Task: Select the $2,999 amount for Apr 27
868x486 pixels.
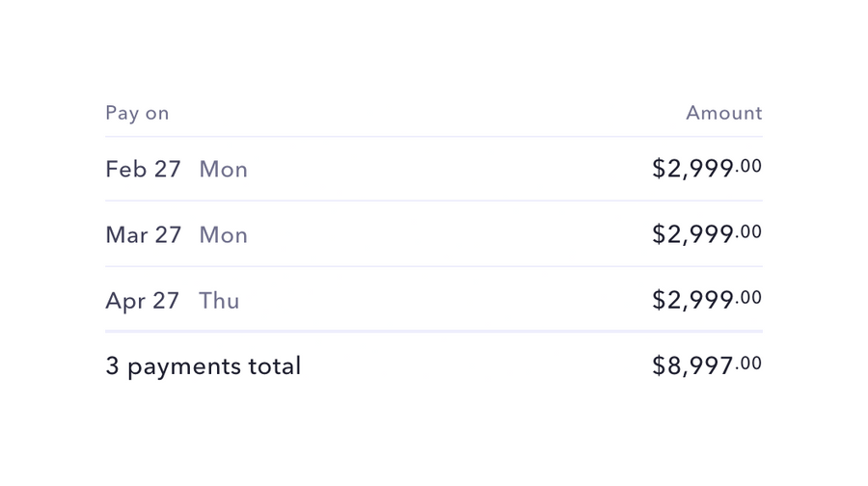Action: (692, 300)
